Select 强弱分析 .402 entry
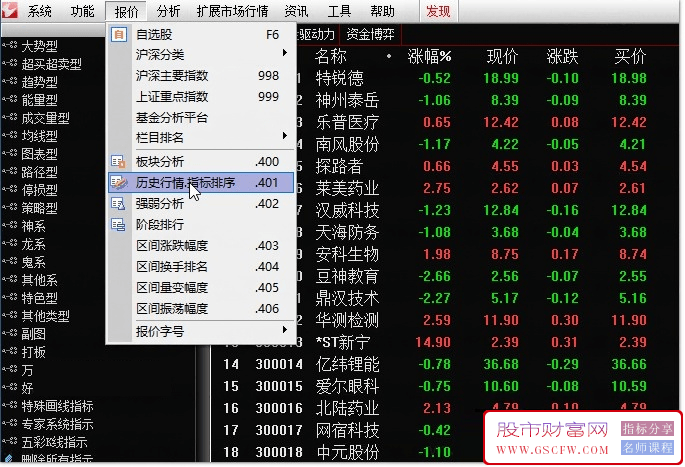The height and width of the screenshot is (467, 685). point(201,204)
